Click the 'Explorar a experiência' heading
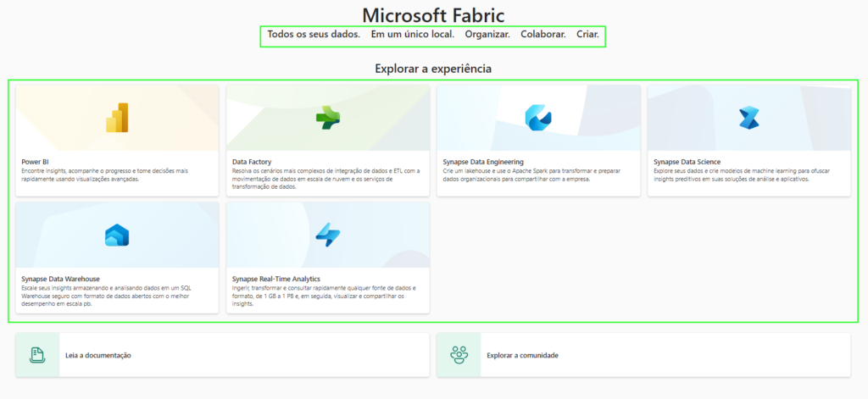868x399 pixels. click(x=433, y=69)
